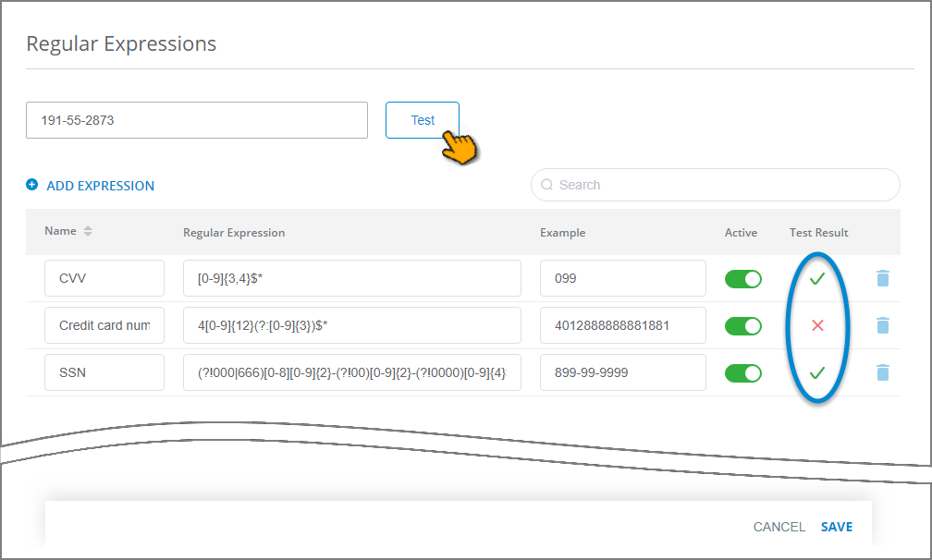
Task: Turn off Active for Credit card number
Action: [743, 325]
